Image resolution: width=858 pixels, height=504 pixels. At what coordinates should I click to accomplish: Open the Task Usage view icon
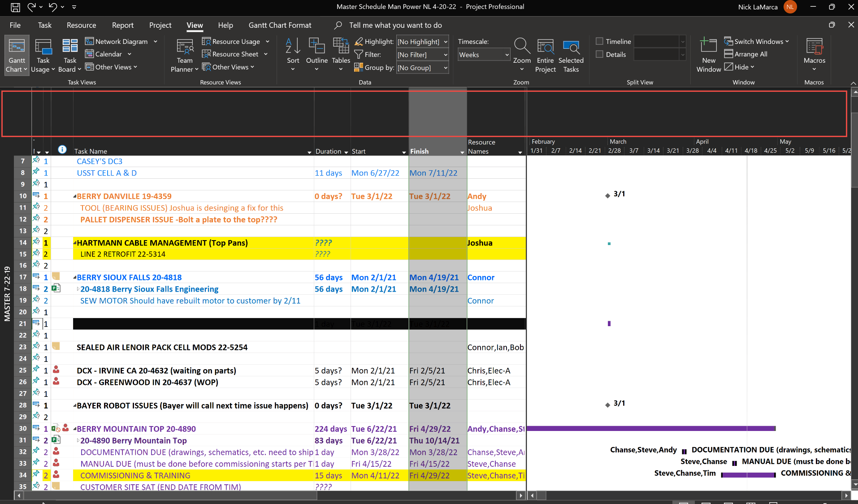(x=43, y=55)
